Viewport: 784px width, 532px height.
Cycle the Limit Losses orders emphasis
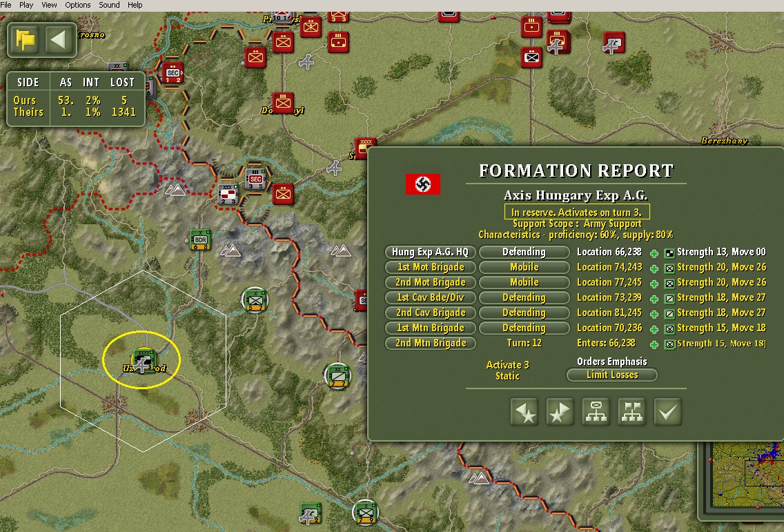click(612, 375)
